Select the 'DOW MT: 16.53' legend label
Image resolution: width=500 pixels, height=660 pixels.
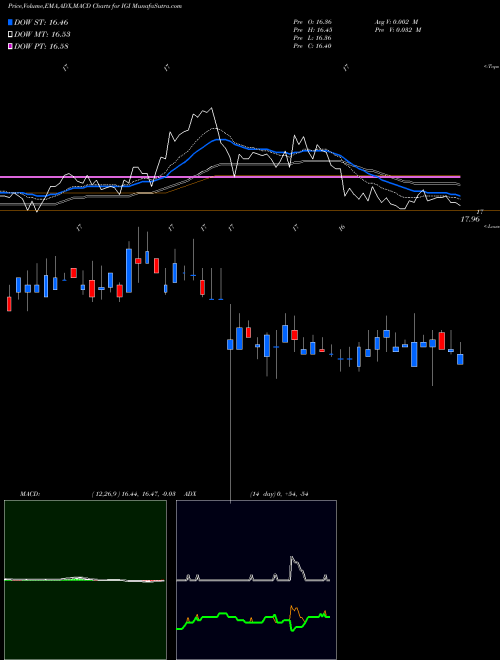click(43, 35)
